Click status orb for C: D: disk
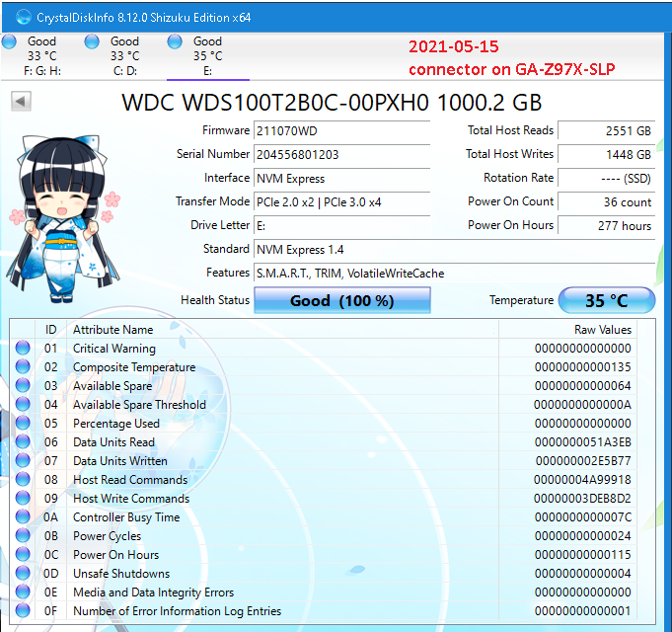Image resolution: width=672 pixels, height=632 pixels. [x=92, y=41]
